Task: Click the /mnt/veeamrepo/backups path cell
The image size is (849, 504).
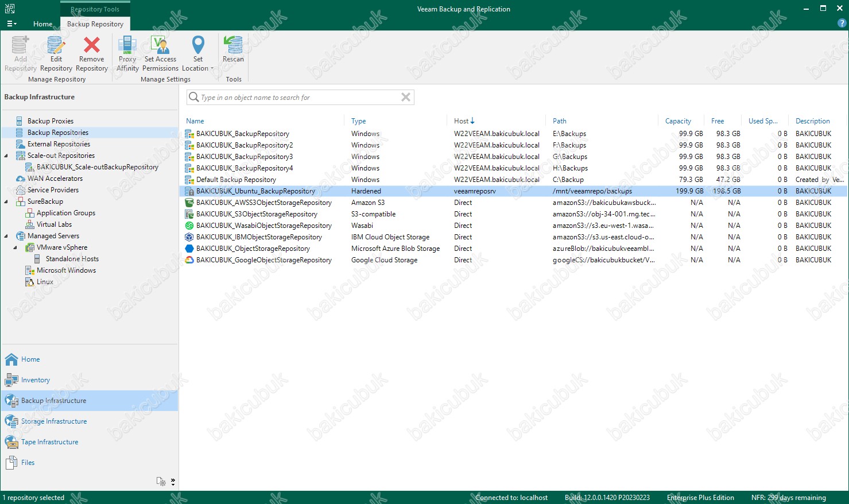Action: point(592,191)
